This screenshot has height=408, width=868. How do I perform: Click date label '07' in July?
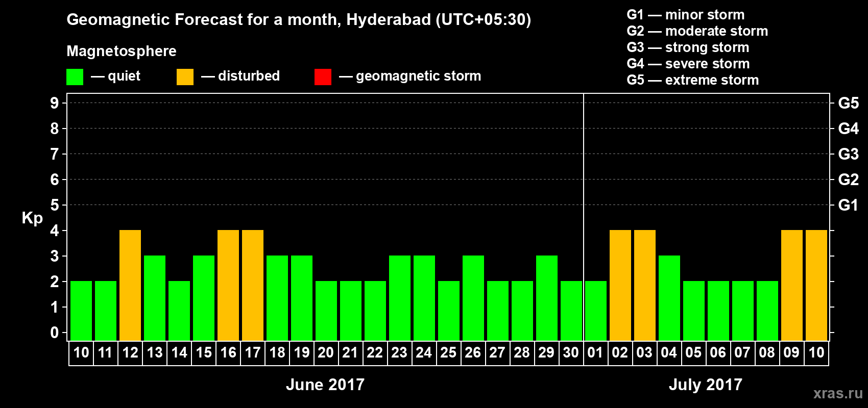coord(742,353)
